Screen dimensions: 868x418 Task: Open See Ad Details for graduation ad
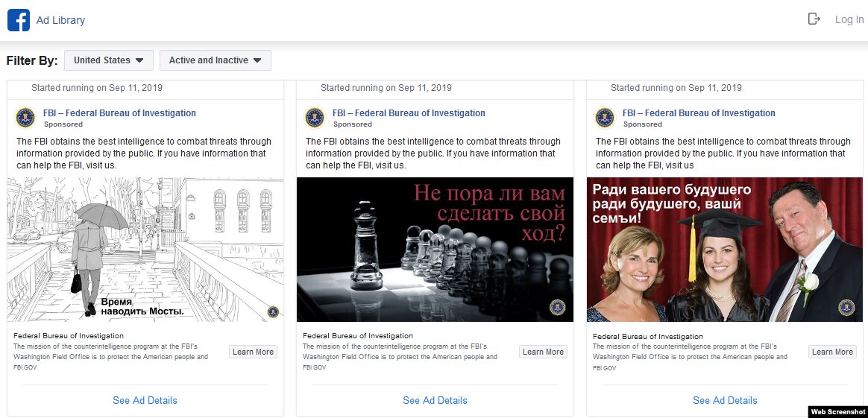[725, 400]
